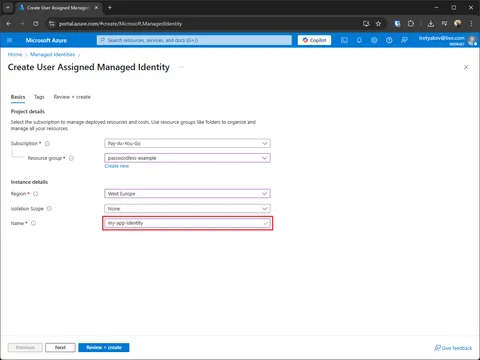Image resolution: width=480 pixels, height=360 pixels.
Task: Reload the page with the refresh icon
Action: 35,24
